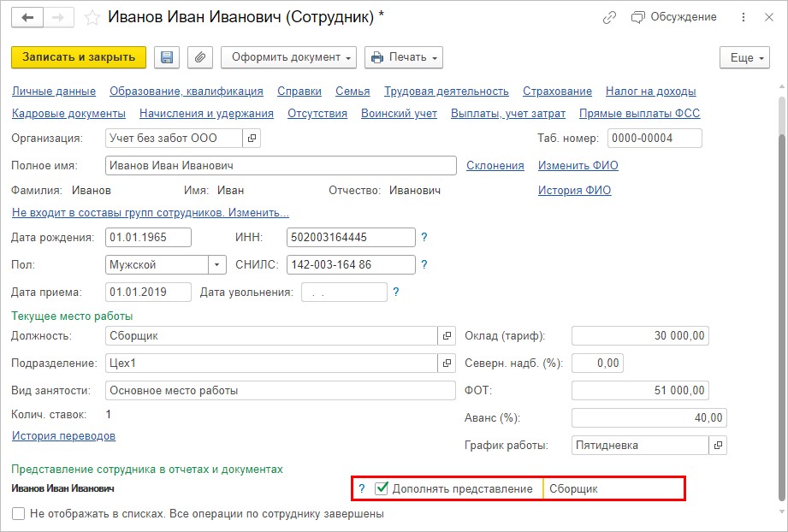This screenshot has height=532, width=788.
Task: Open the Должность field's selection icon
Action: coord(447,335)
